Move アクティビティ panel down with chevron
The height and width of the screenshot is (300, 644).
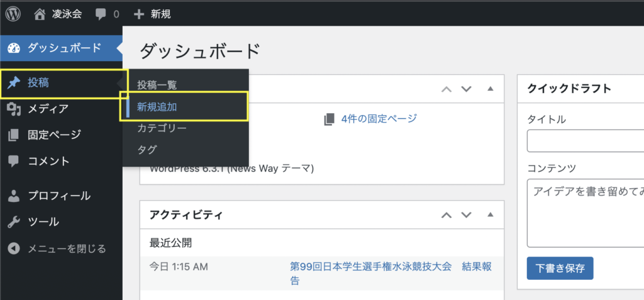pos(466,215)
